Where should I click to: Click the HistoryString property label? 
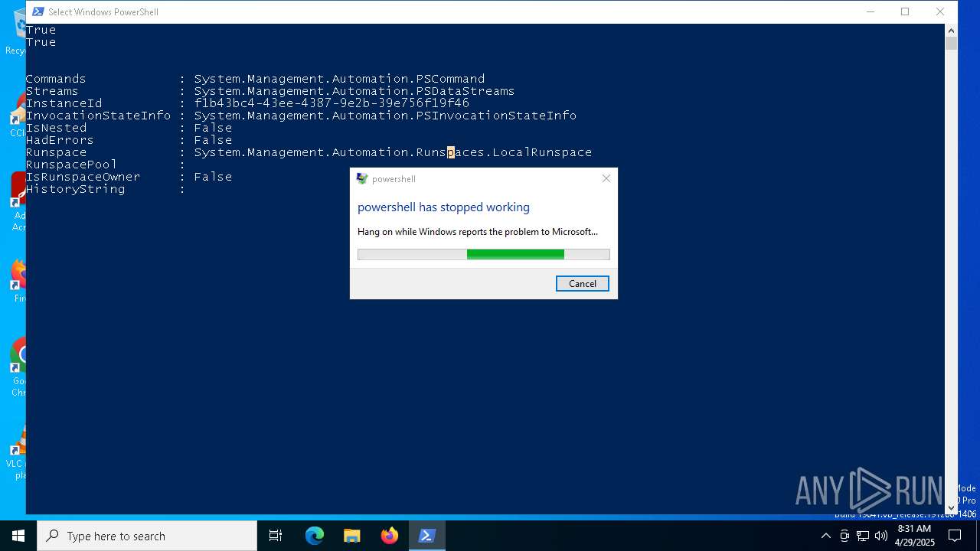[75, 189]
